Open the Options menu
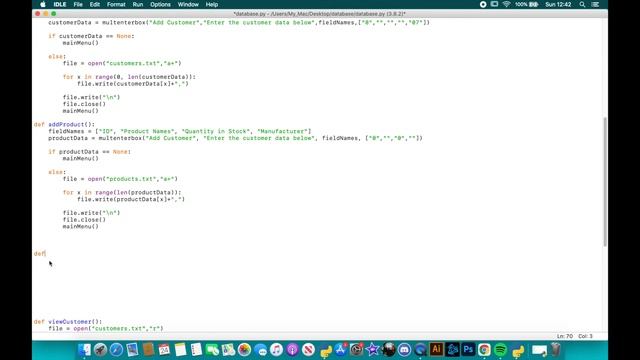 (x=160, y=4)
